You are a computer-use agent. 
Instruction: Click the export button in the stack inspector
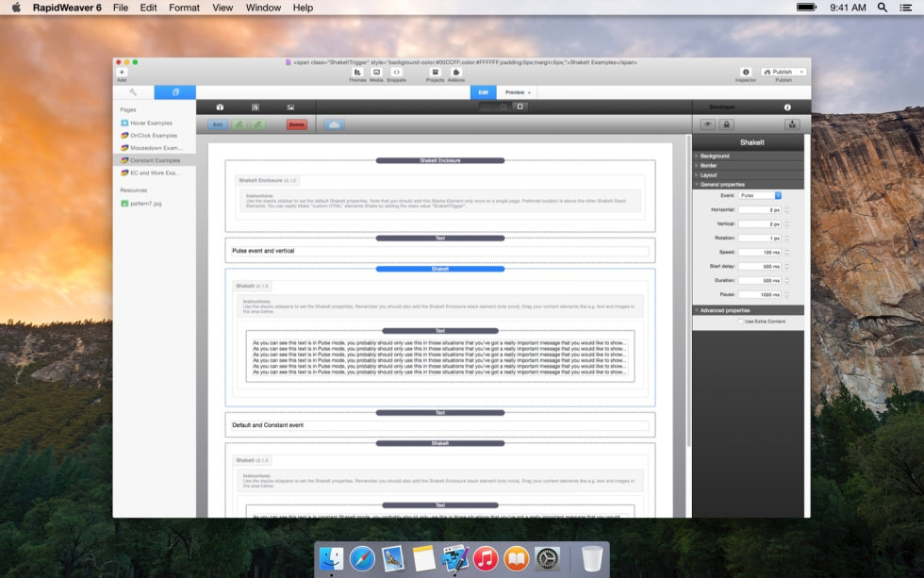point(793,124)
